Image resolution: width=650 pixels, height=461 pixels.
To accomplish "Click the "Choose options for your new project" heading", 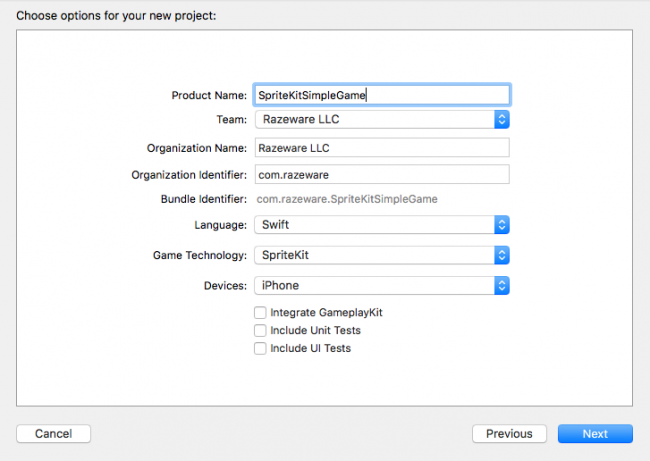I will tap(115, 16).
